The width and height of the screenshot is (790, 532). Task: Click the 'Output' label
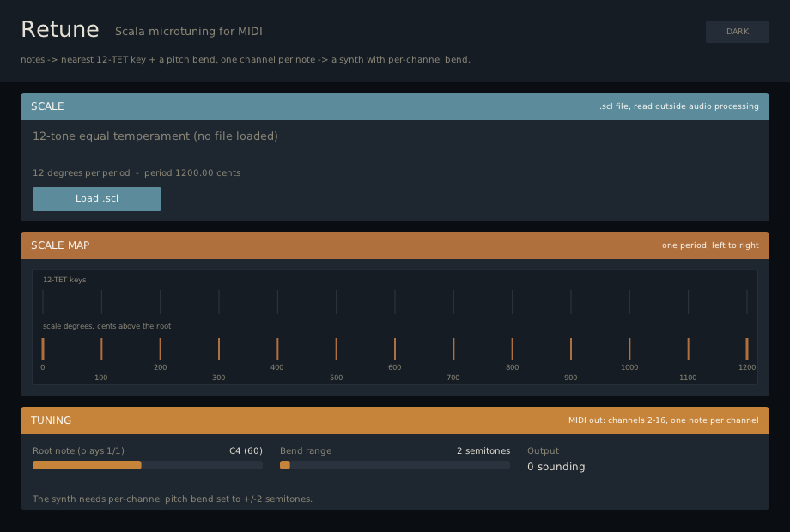pos(543,451)
